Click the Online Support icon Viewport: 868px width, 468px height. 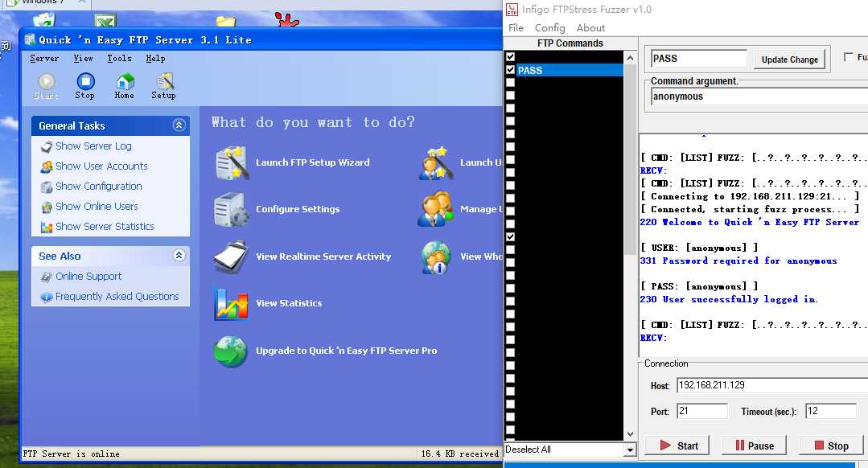(47, 277)
